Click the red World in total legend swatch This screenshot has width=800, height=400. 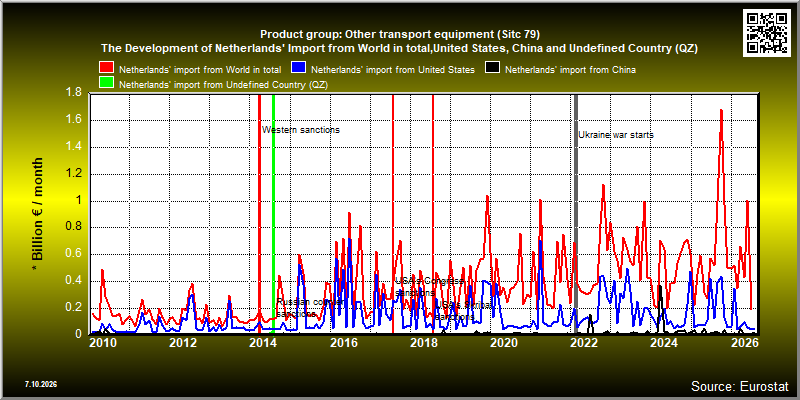click(107, 68)
